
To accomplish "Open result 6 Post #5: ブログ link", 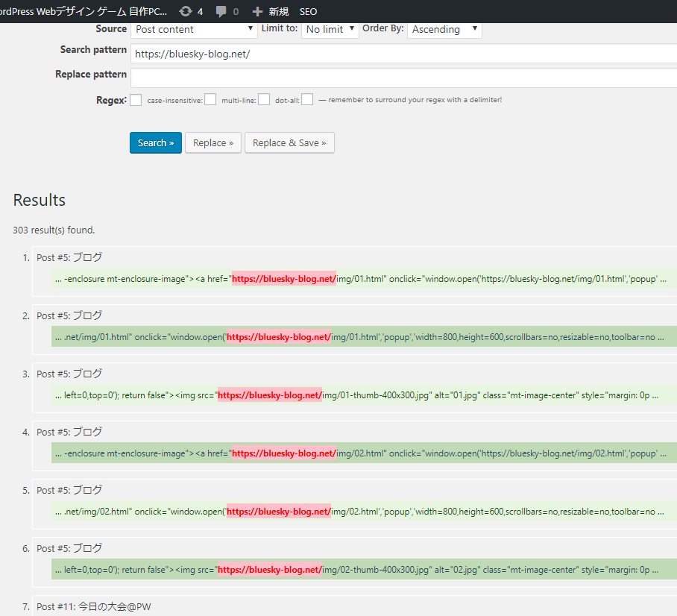I will point(69,549).
